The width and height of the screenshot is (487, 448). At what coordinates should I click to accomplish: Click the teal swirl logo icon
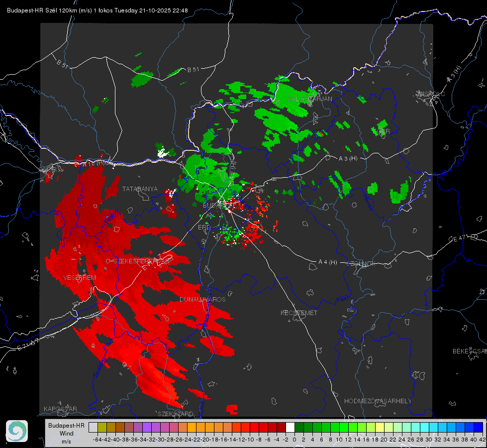(17, 431)
